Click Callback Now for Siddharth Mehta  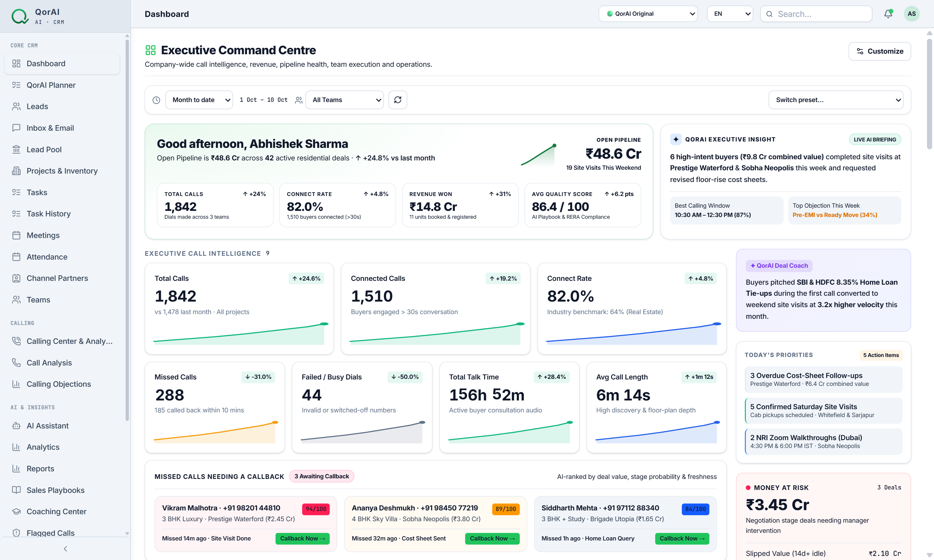(682, 538)
